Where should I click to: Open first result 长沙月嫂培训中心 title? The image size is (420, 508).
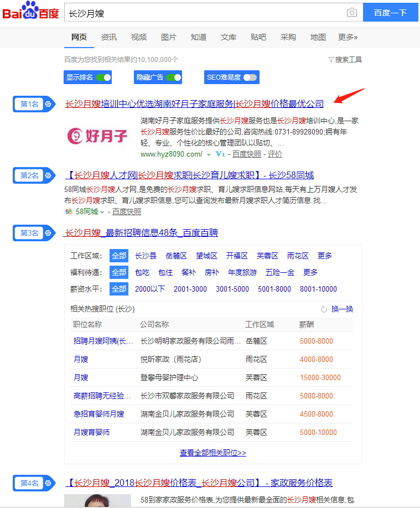coord(194,103)
